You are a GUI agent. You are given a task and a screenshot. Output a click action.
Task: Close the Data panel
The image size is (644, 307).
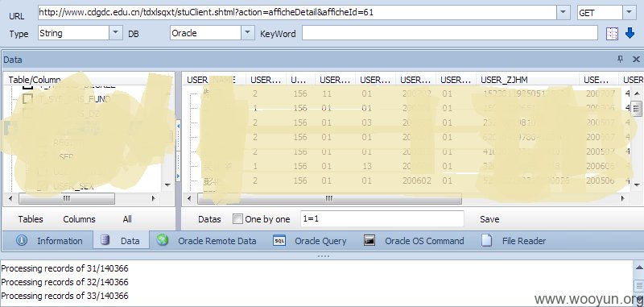pos(636,59)
